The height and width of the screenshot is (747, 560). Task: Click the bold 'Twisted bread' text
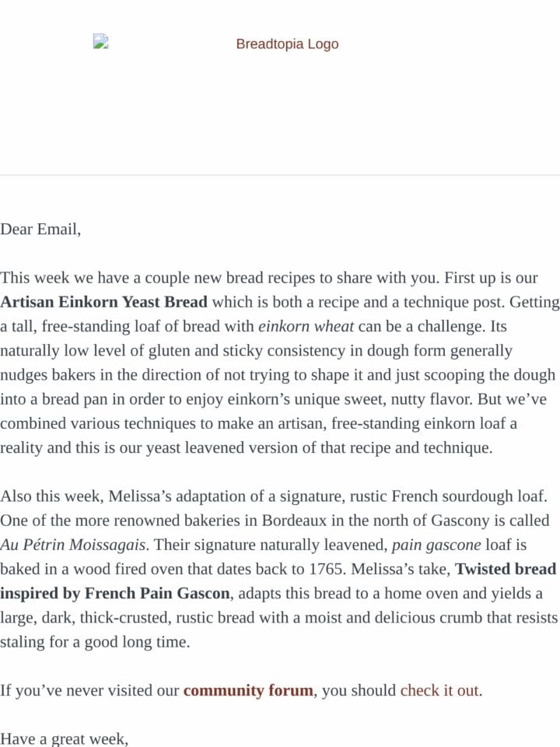[506, 569]
